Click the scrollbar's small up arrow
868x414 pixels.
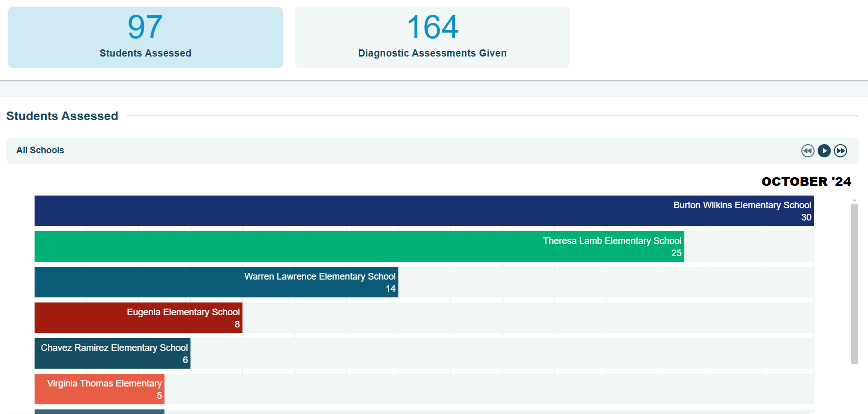point(854,201)
